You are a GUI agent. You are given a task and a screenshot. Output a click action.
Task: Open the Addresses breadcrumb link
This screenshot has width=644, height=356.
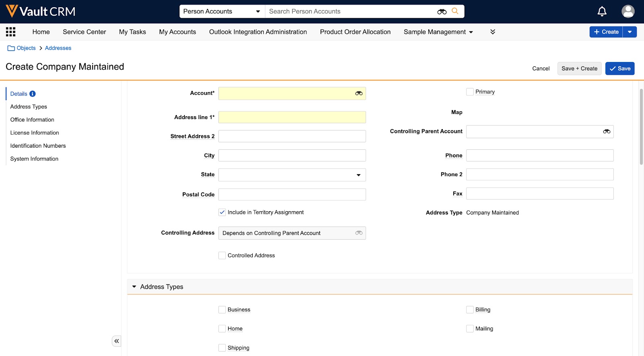coord(58,48)
